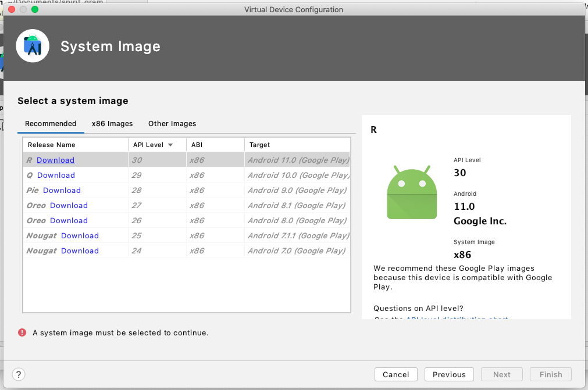This screenshot has width=588, height=390.
Task: Click the System Image x86 detail value
Action: click(462, 255)
